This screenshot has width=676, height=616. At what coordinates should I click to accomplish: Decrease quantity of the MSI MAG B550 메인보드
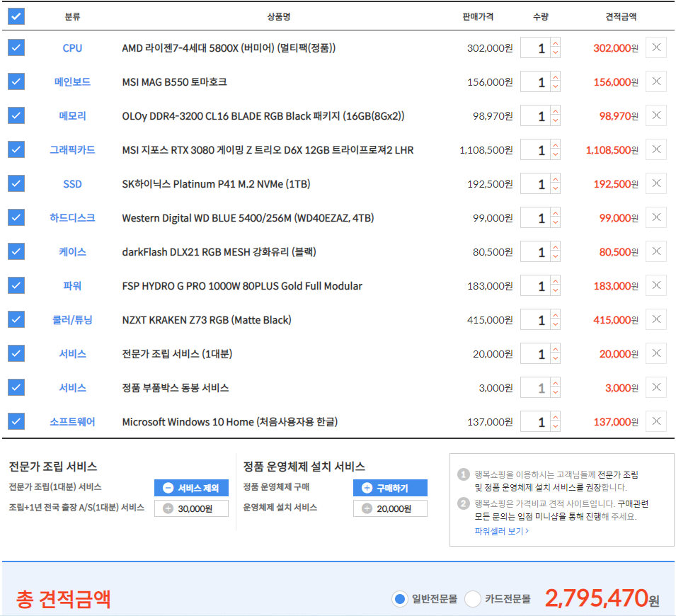click(555, 86)
